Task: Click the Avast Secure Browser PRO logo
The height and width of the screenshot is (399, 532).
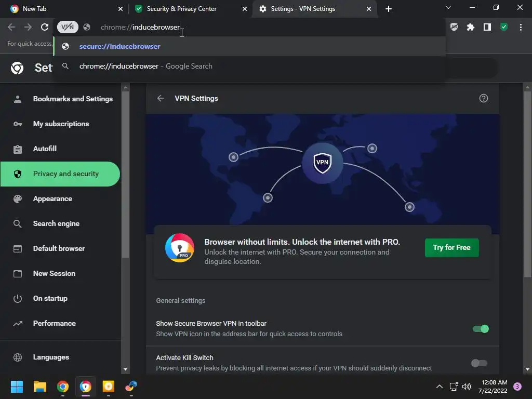Action: pos(179,248)
